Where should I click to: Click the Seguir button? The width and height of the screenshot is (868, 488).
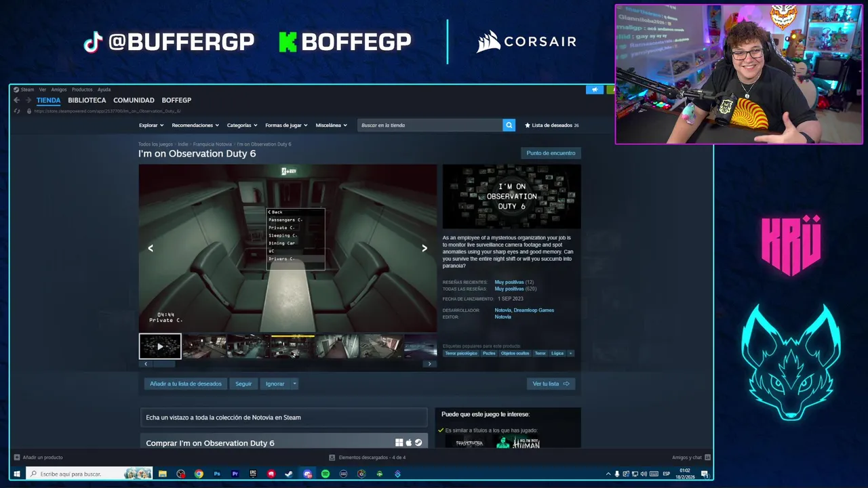point(243,384)
